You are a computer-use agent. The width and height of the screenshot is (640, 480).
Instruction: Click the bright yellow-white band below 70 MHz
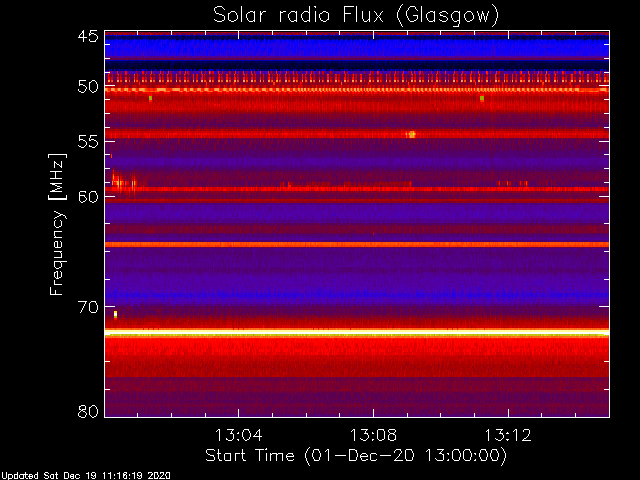tap(357, 333)
